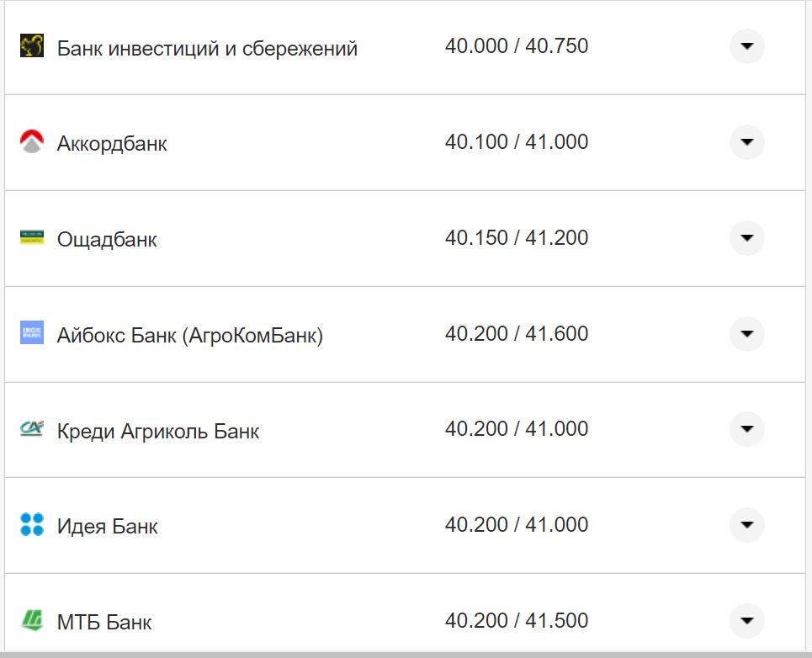Expand the Айбокс Банк (АгроКомБанк) row

[746, 334]
